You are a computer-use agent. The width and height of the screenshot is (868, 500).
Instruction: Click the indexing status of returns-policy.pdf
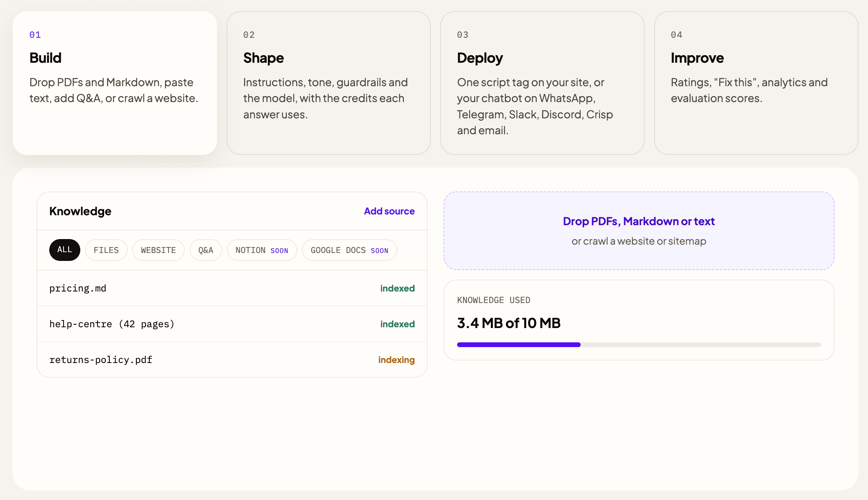click(396, 360)
